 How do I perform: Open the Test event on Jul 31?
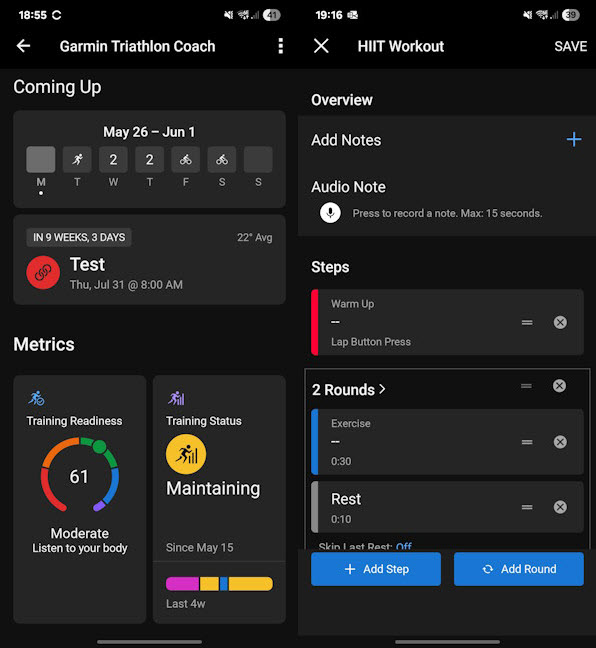pos(150,260)
